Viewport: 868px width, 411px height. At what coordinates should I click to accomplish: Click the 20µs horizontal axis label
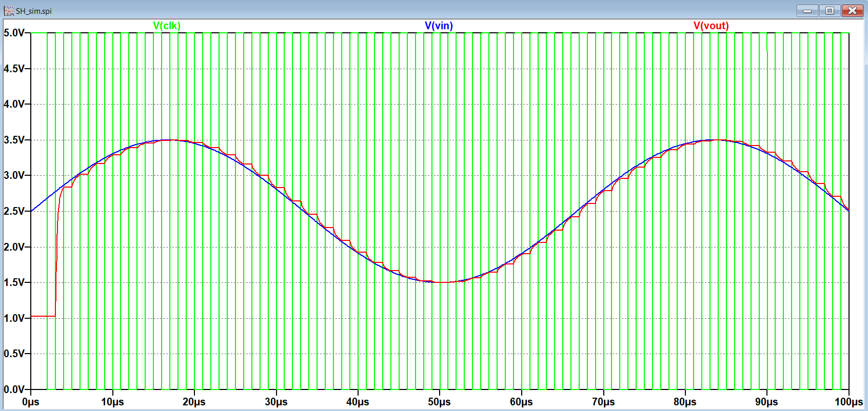[x=194, y=402]
